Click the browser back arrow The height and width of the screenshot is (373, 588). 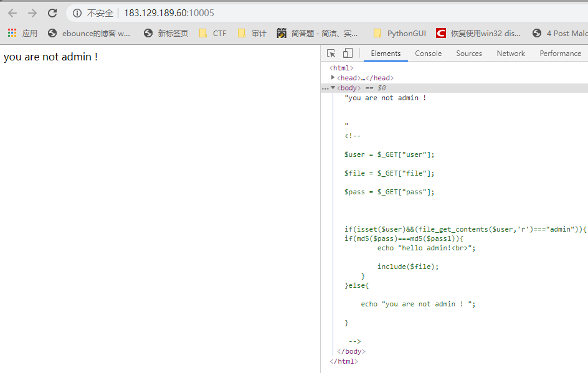tap(12, 13)
